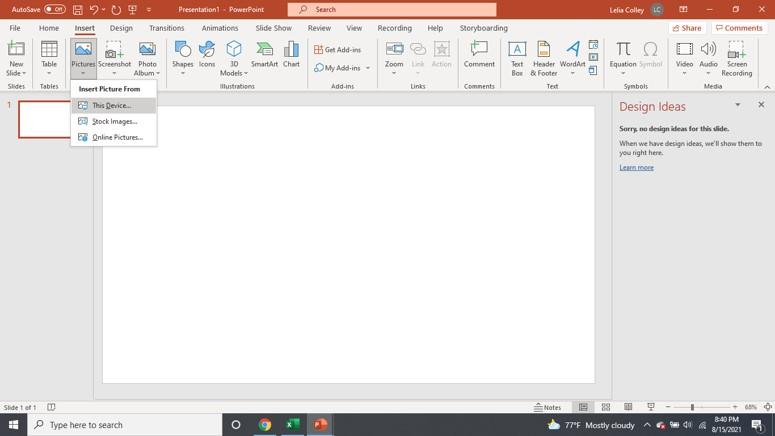Viewport: 775px width, 436px height.
Task: Open Ribbon Display Options
Action: click(683, 9)
